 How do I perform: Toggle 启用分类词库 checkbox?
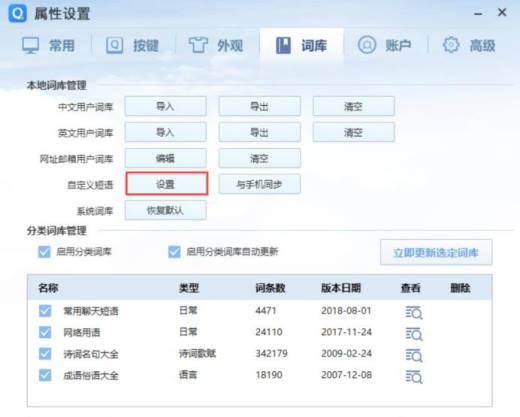pyautogui.click(x=44, y=252)
